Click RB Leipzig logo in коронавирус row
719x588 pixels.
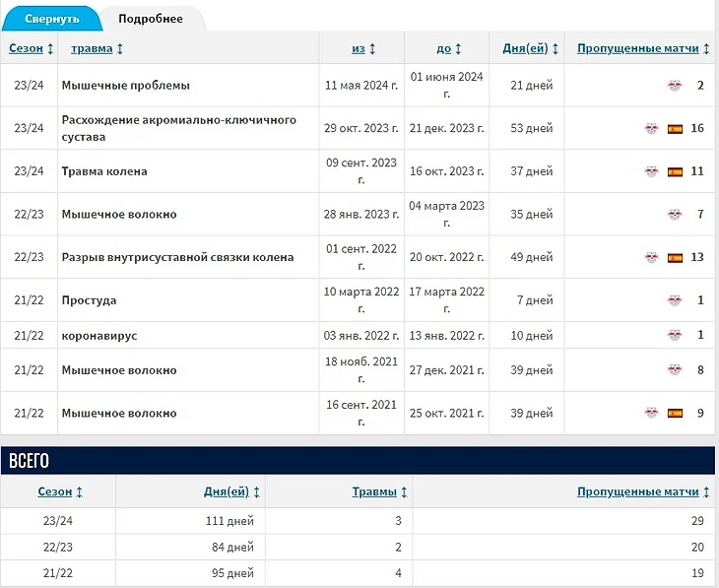tap(675, 336)
